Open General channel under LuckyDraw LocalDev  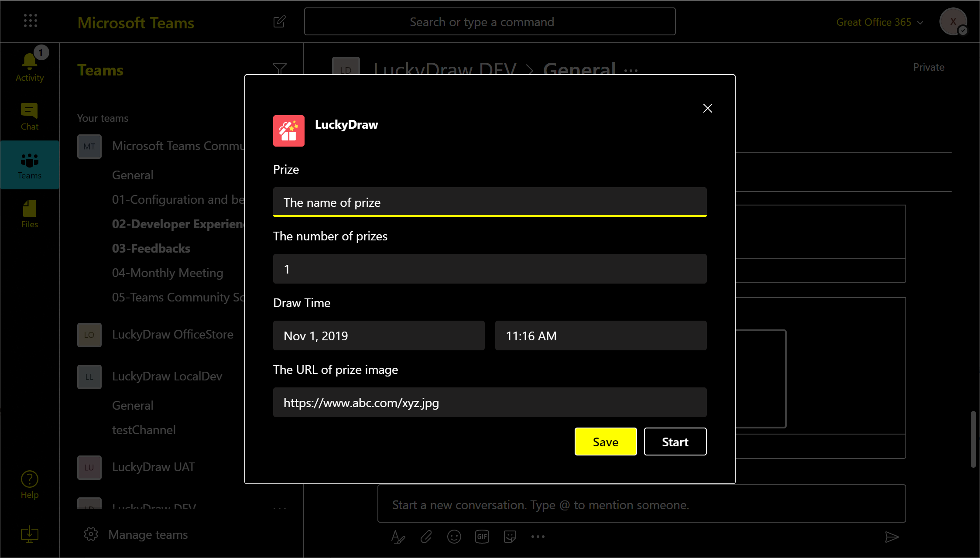(x=133, y=405)
